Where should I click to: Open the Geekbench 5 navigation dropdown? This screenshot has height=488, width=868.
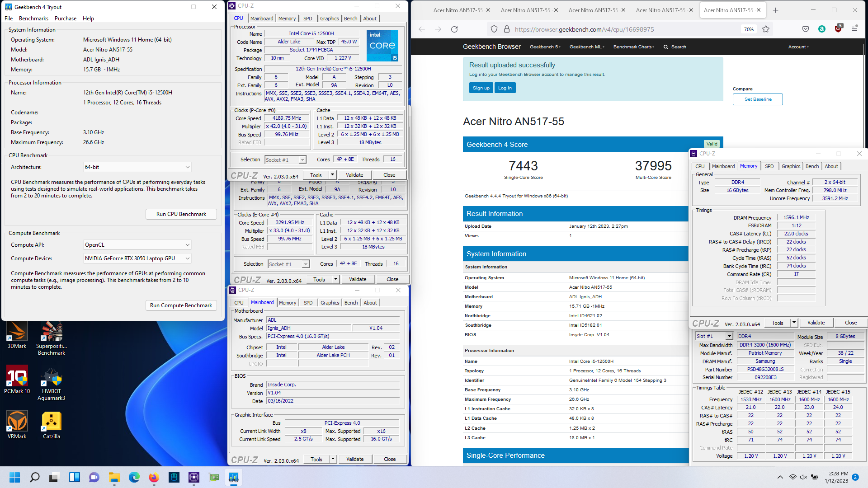(x=545, y=47)
